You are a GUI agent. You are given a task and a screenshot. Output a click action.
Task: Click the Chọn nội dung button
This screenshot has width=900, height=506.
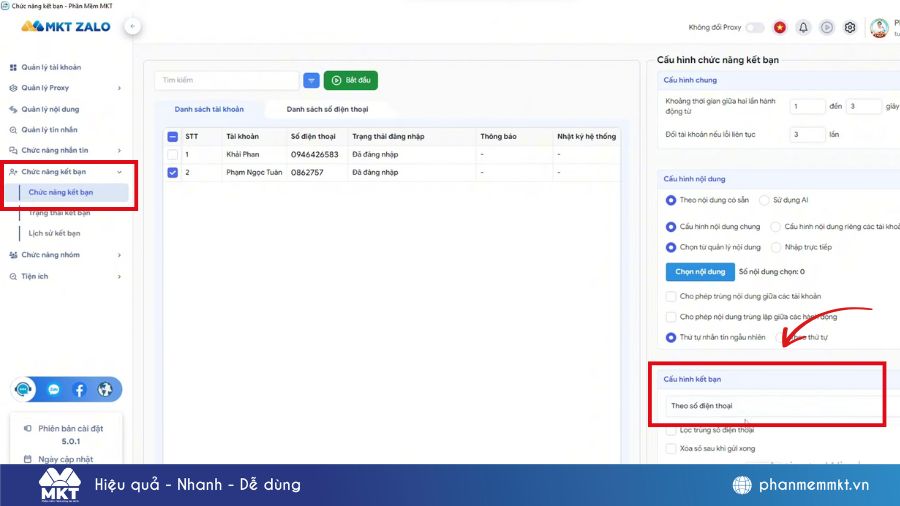(x=699, y=271)
